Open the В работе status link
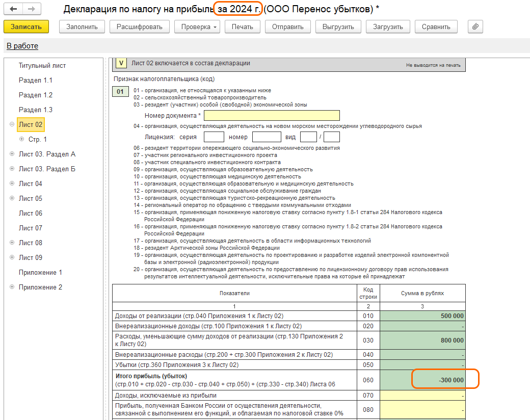Image resolution: width=530 pixels, height=420 pixels. [x=22, y=46]
